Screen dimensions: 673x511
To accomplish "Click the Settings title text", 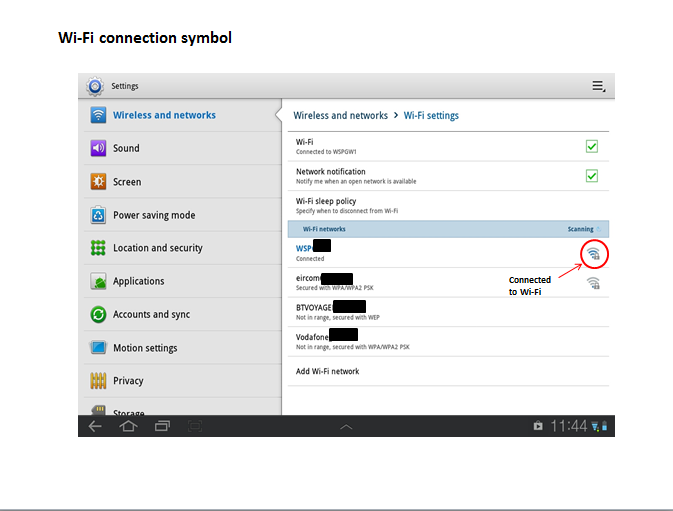I will [x=125, y=86].
